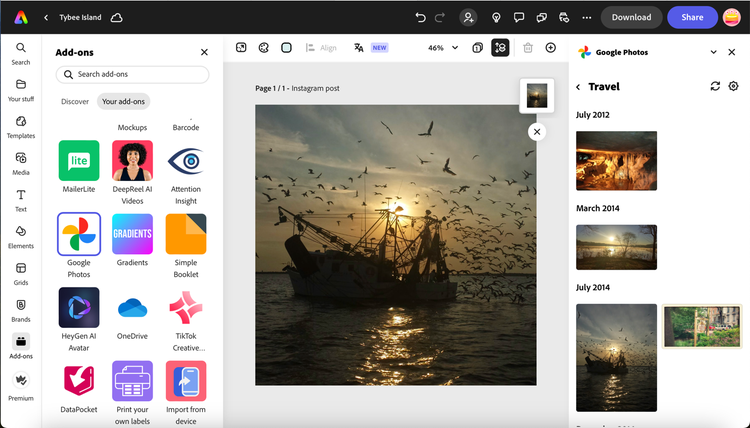Click the translate icon in toolbar

pos(357,48)
